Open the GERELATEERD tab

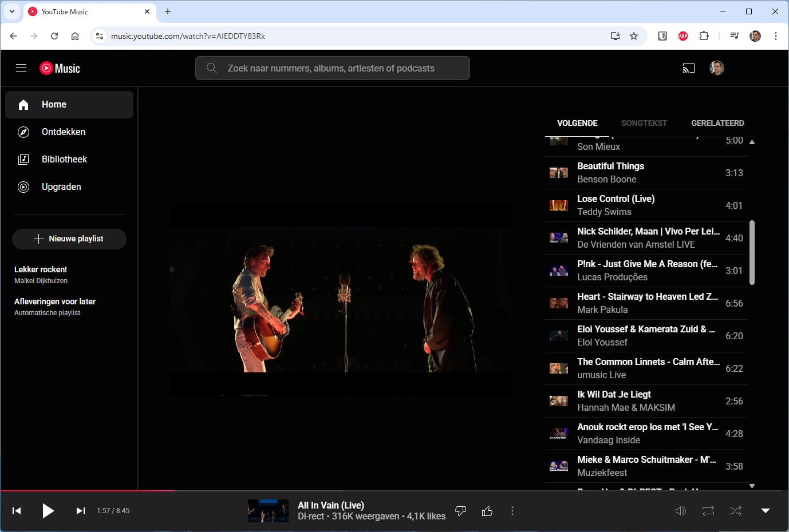(x=717, y=123)
